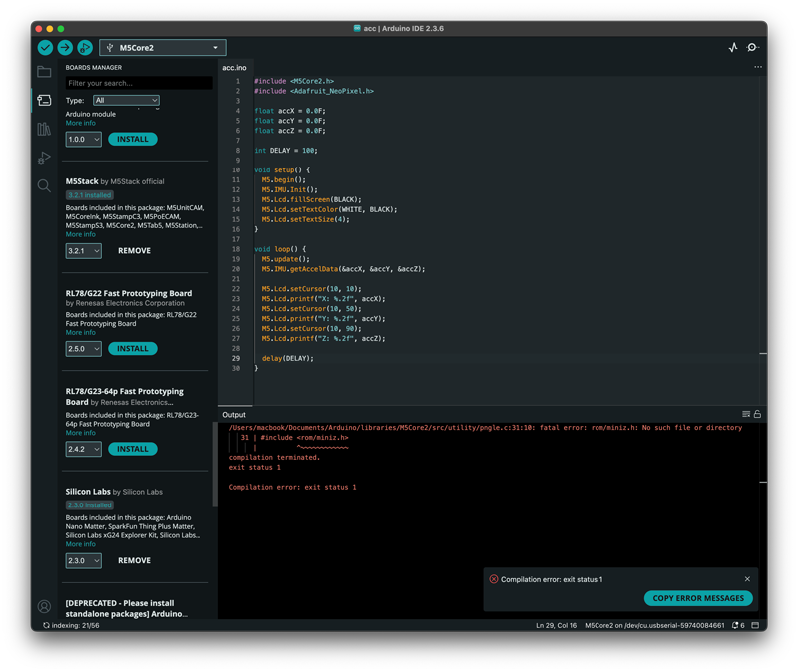
Task: Open More info link under Arduino module
Action: (81, 123)
